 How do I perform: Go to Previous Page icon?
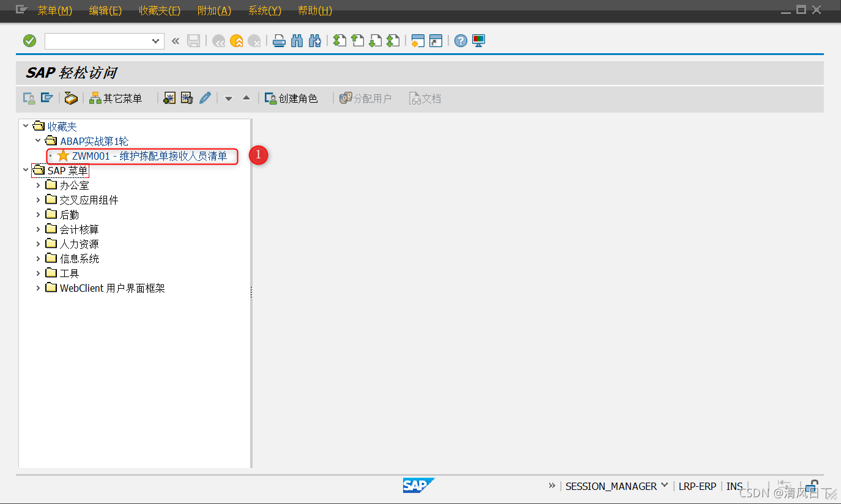(x=357, y=41)
